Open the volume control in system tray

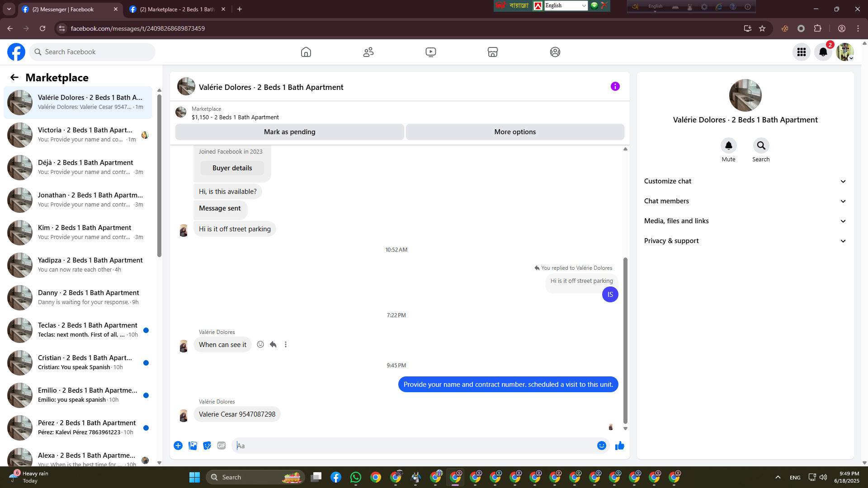[x=823, y=477]
